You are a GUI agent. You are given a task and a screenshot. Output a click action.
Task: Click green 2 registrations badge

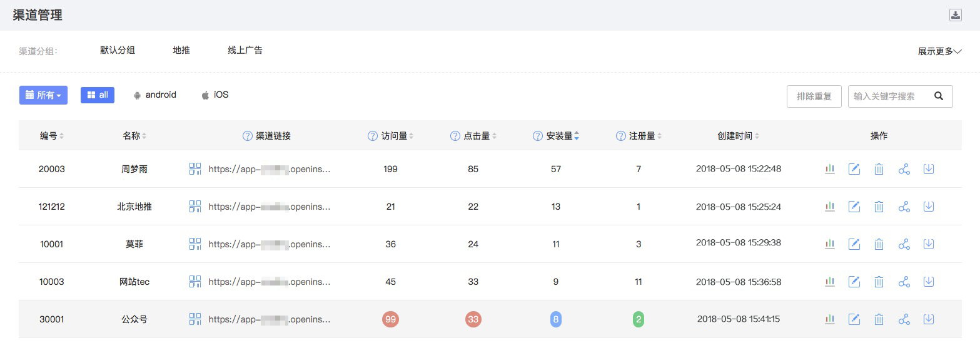coord(639,319)
